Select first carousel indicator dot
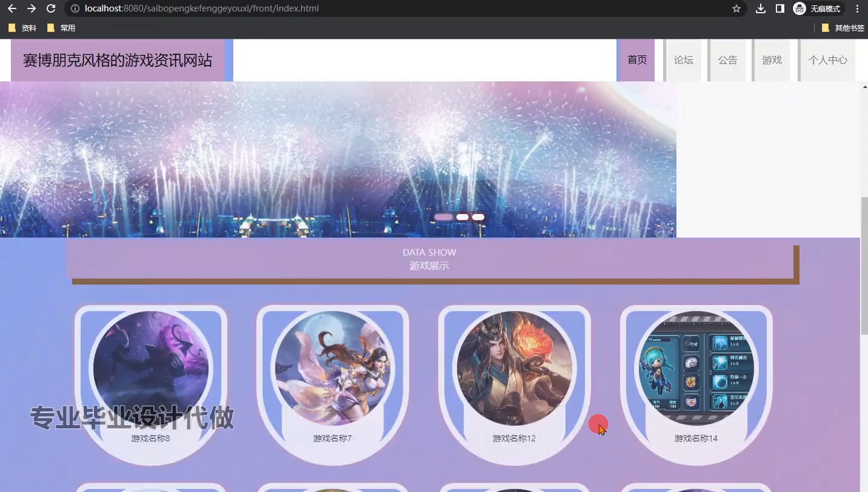 point(444,217)
